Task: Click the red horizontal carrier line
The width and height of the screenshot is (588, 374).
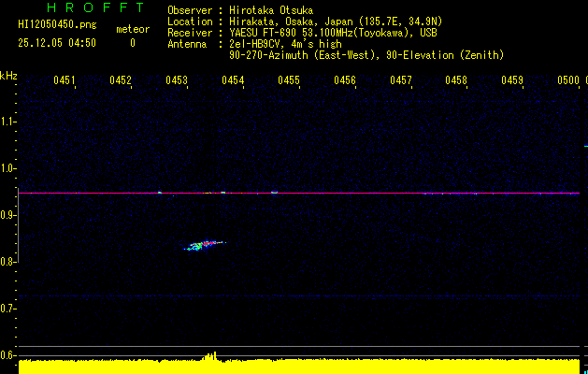Action: coord(374,194)
